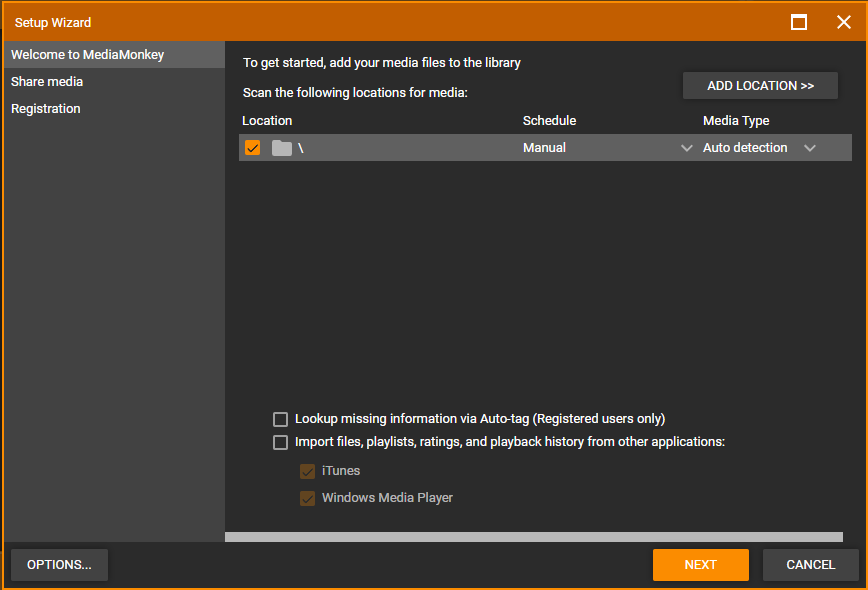Image resolution: width=868 pixels, height=590 pixels.
Task: Cancel the setup wizard
Action: coord(810,565)
